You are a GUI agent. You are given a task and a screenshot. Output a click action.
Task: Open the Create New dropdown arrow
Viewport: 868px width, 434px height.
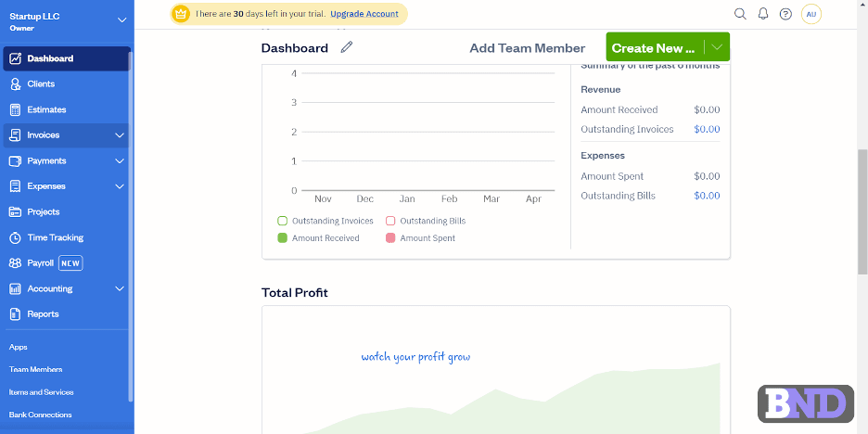click(x=718, y=47)
